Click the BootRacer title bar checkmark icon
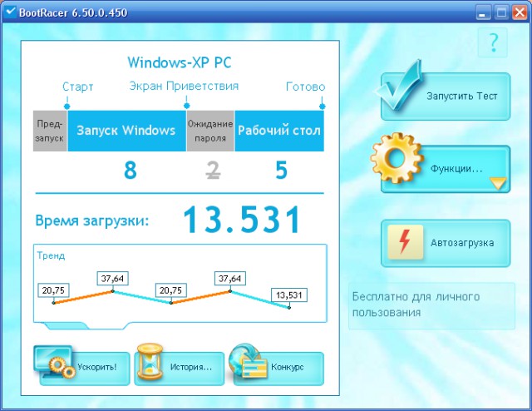 [10, 12]
